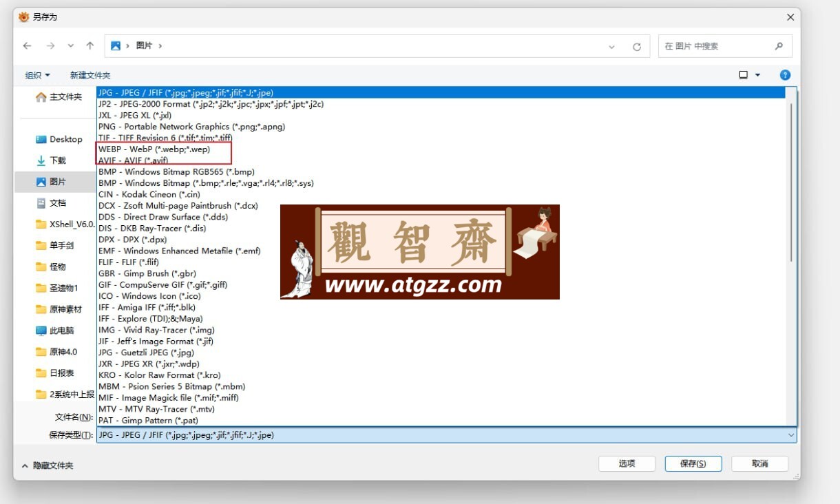Select 图片 in the sidebar

pyautogui.click(x=52, y=182)
